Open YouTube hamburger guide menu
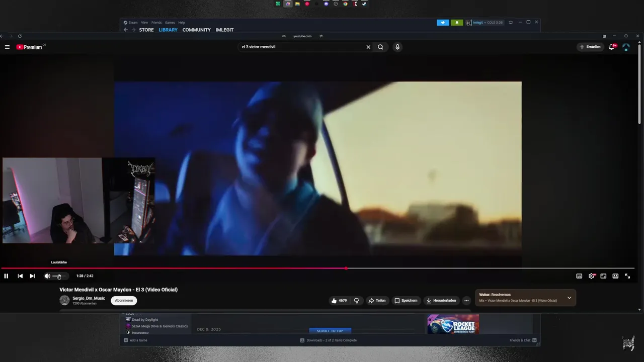 (x=7, y=47)
